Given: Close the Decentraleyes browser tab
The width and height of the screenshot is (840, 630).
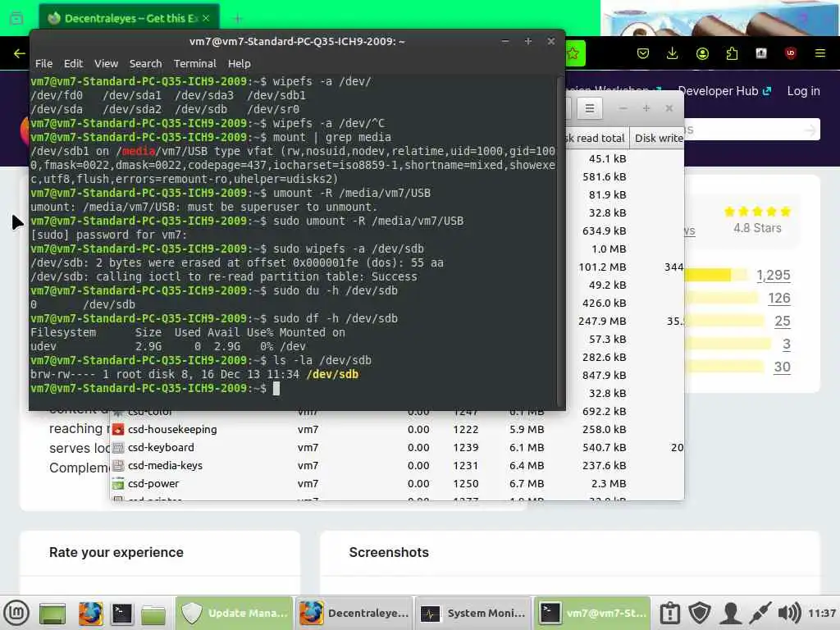Looking at the screenshot, I should pyautogui.click(x=206, y=18).
